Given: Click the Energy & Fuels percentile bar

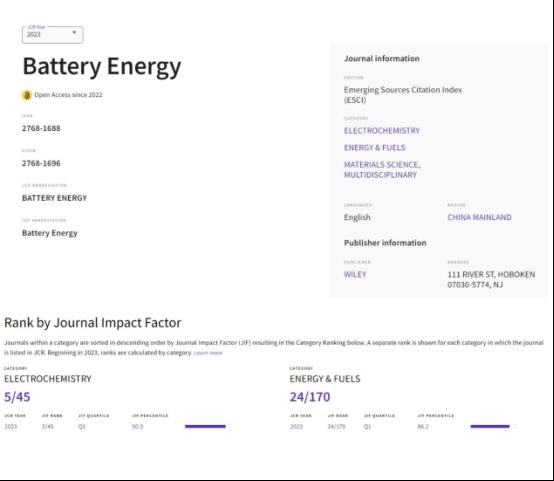Looking at the screenshot, I should point(493,427).
